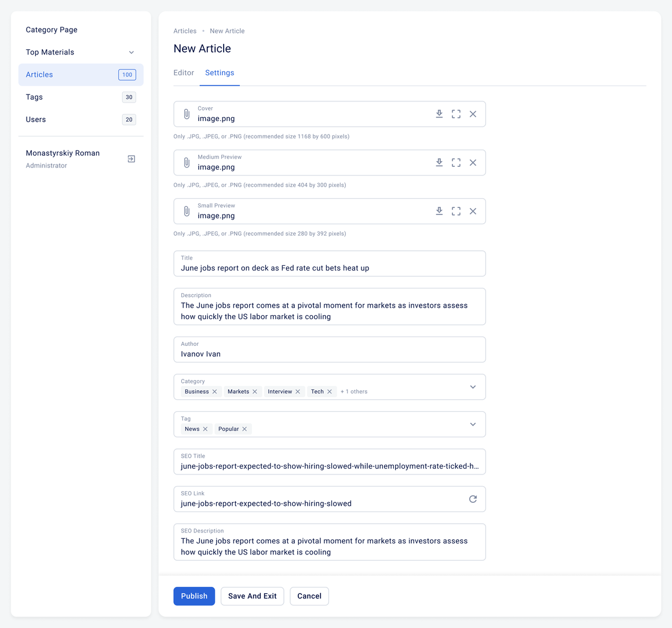Switch to the Editor tab

(x=184, y=73)
